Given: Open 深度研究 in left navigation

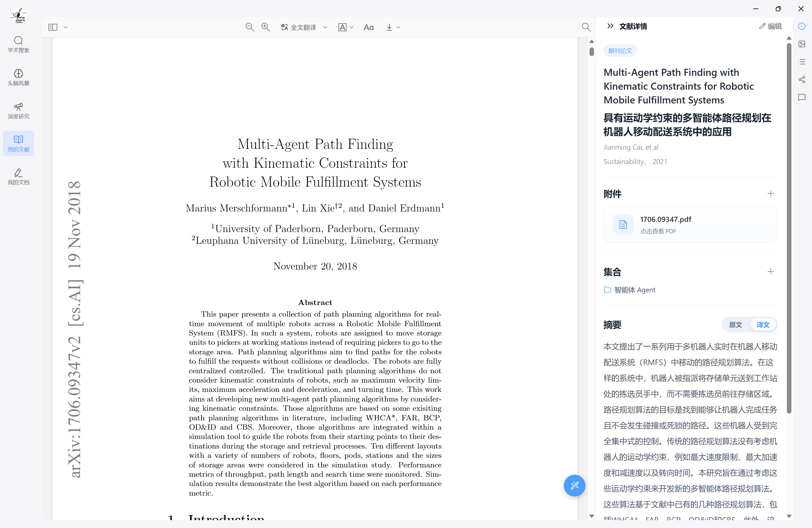Looking at the screenshot, I should [18, 111].
